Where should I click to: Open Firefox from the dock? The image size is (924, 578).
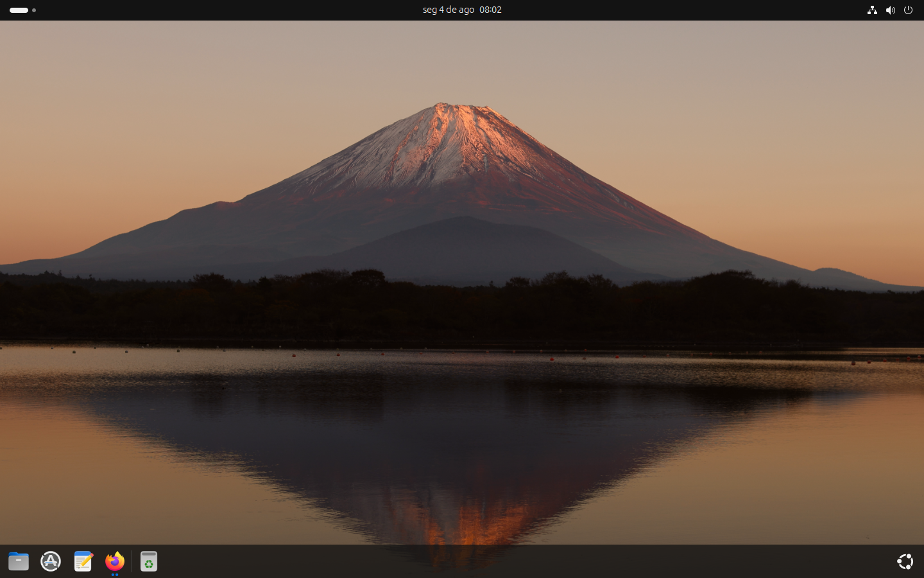pos(115,561)
